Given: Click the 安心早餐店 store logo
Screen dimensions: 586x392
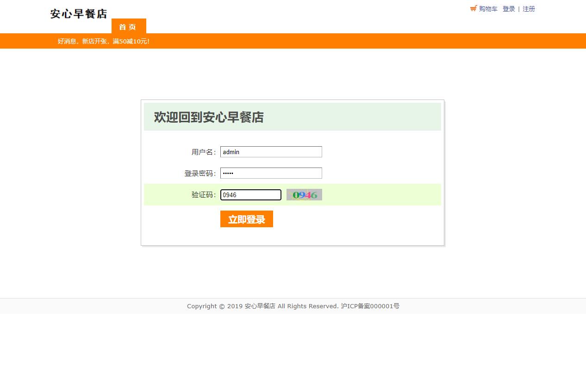Looking at the screenshot, I should pyautogui.click(x=78, y=14).
